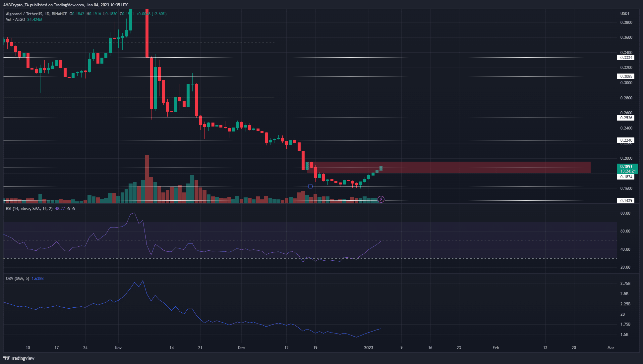The height and width of the screenshot is (364, 643).
Task: Click the 0.1439 price level label
Action: [x=626, y=201]
